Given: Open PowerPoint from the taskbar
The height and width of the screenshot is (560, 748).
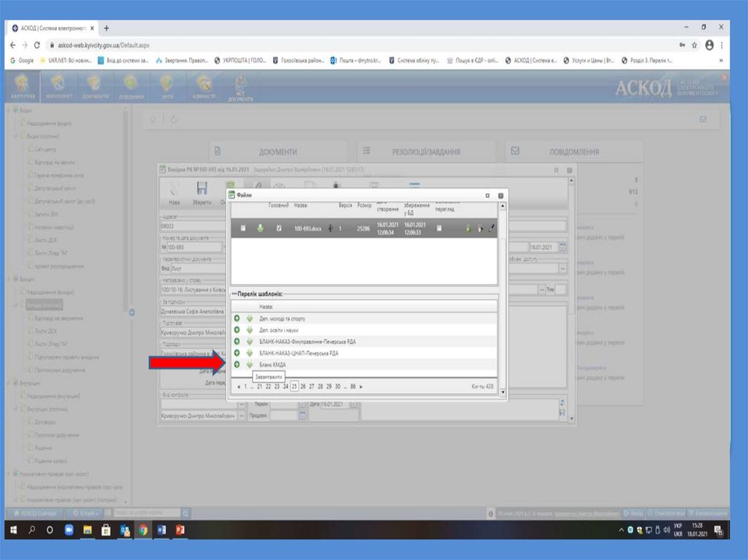Looking at the screenshot, I should click(x=180, y=530).
